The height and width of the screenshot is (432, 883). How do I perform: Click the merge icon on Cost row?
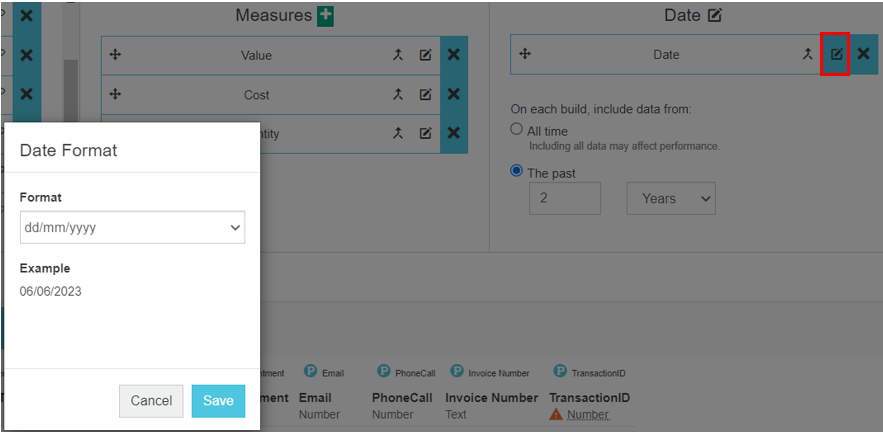click(x=397, y=95)
